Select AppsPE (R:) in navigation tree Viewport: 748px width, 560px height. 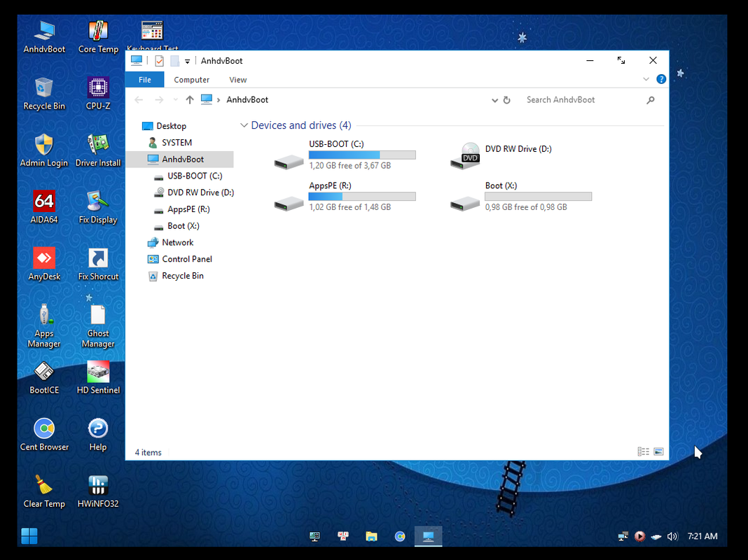click(x=182, y=209)
